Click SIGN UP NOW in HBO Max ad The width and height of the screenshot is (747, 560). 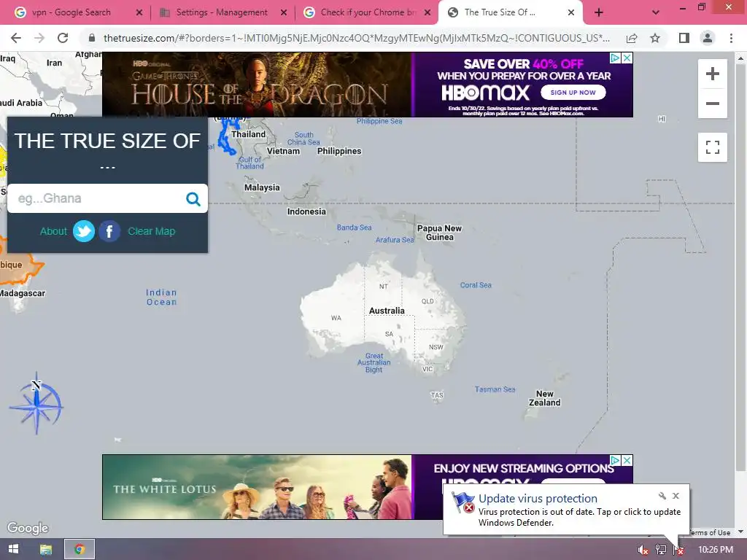[573, 93]
